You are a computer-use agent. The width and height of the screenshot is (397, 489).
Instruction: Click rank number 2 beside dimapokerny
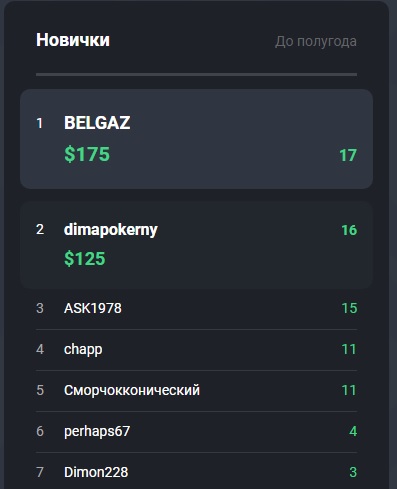coord(40,230)
